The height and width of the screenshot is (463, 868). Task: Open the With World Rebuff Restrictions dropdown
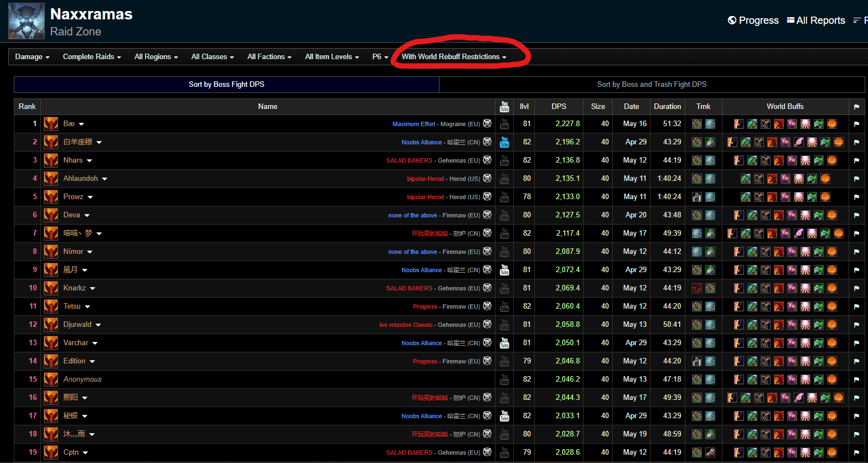[x=454, y=57]
